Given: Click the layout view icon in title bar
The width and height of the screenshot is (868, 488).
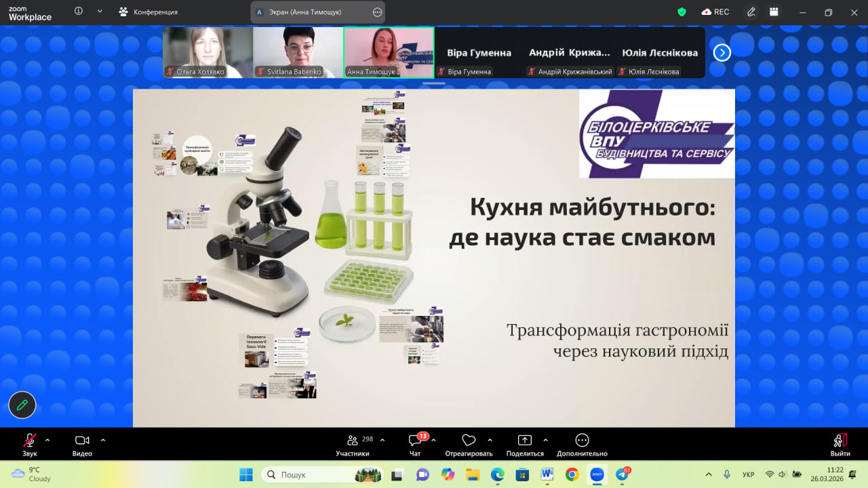Looking at the screenshot, I should point(774,12).
